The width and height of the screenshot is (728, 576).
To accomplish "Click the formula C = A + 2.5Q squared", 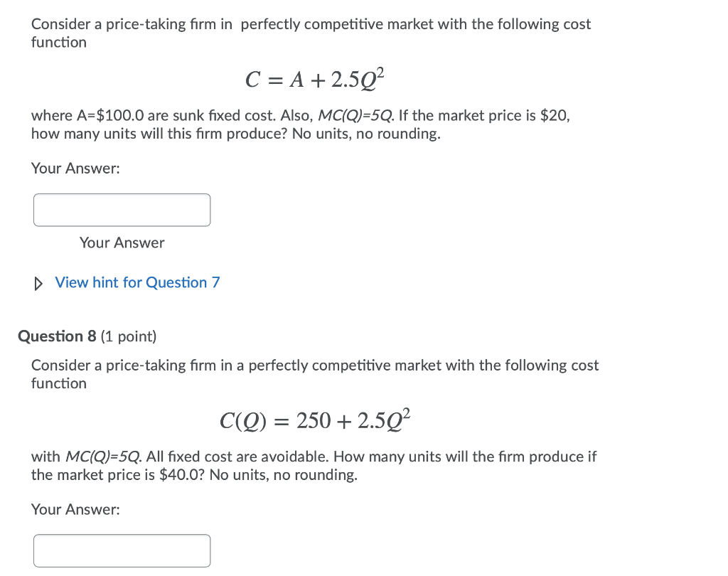I will pos(316,79).
